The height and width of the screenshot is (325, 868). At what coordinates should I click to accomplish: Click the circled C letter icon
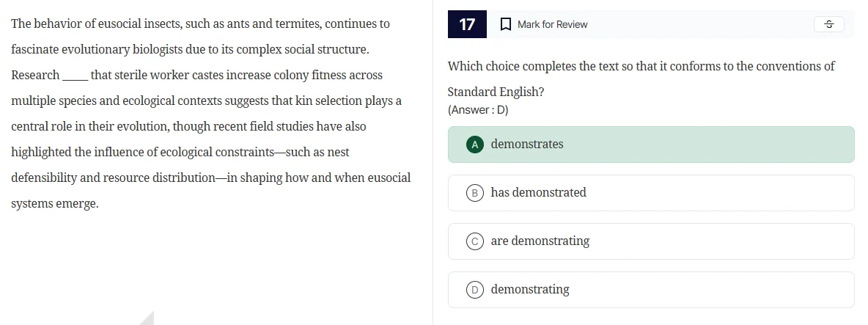[x=475, y=241]
